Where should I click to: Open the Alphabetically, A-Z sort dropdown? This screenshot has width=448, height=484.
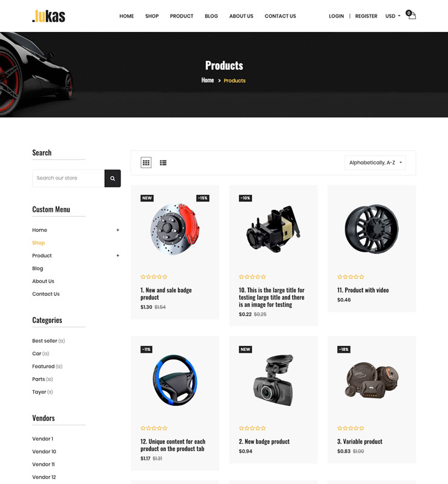[x=375, y=163]
